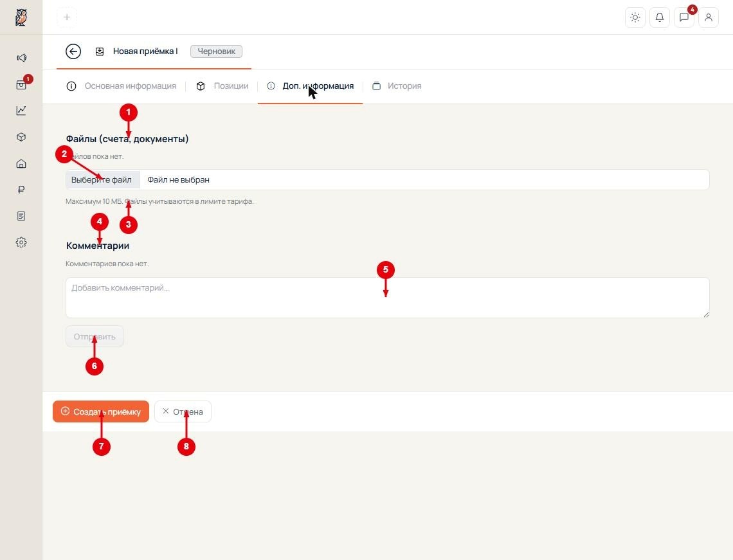Open the chat messages icon

[684, 17]
